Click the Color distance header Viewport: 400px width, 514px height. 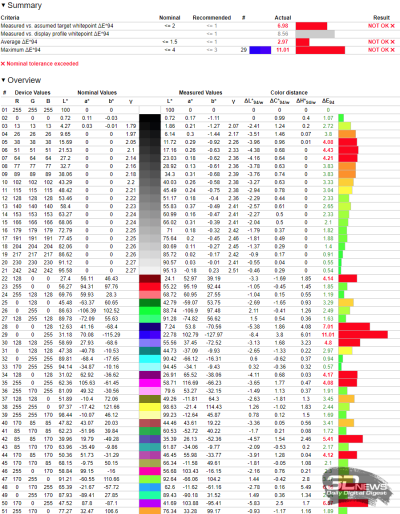click(x=289, y=93)
